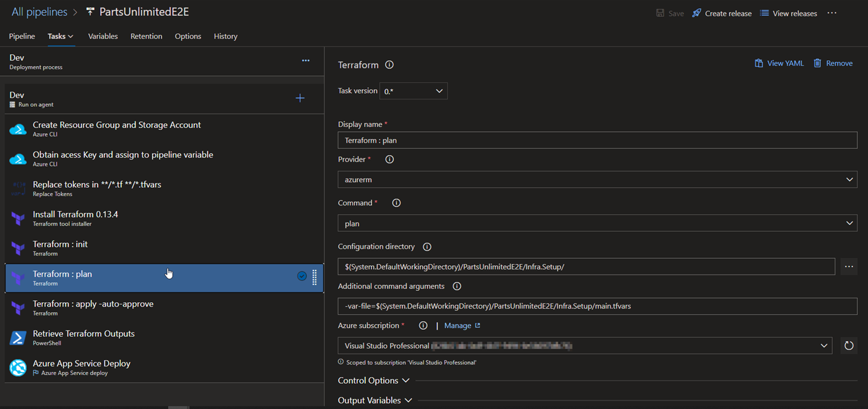
Task: Click the Terraform : apply task icon
Action: click(18, 308)
